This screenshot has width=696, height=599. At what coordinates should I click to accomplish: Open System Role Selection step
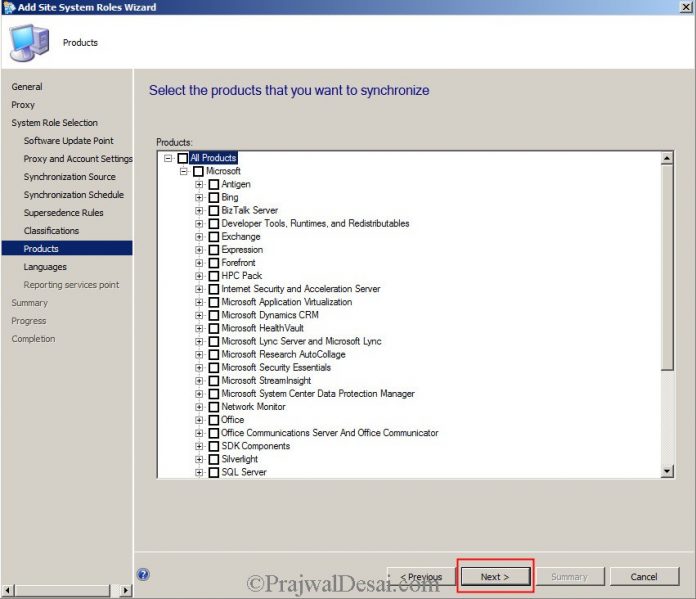pyautogui.click(x=55, y=123)
